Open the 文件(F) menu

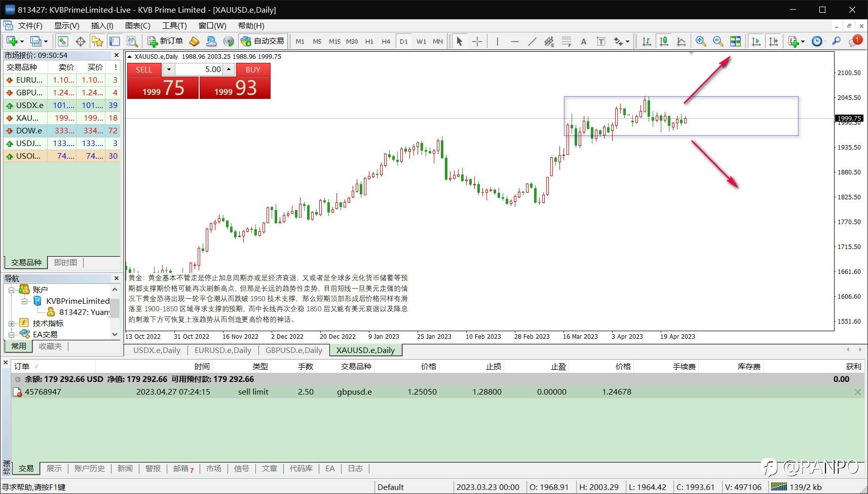(30, 26)
